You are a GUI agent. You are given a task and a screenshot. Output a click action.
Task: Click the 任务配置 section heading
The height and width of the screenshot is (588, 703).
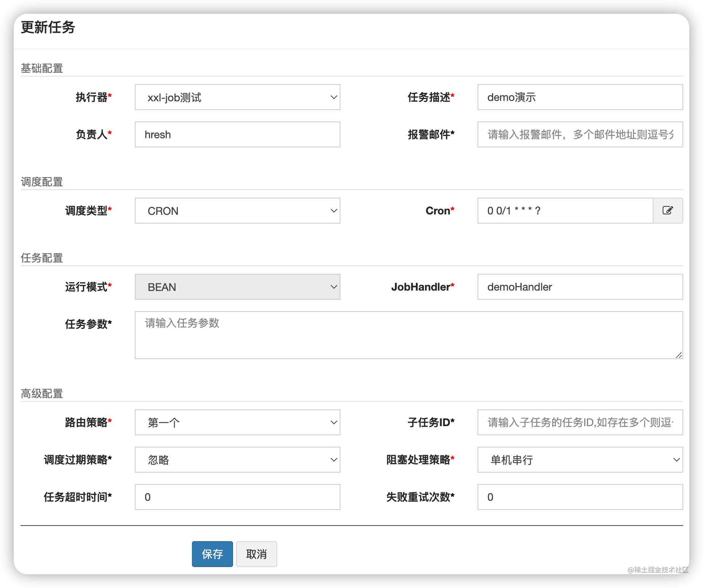[x=42, y=258]
